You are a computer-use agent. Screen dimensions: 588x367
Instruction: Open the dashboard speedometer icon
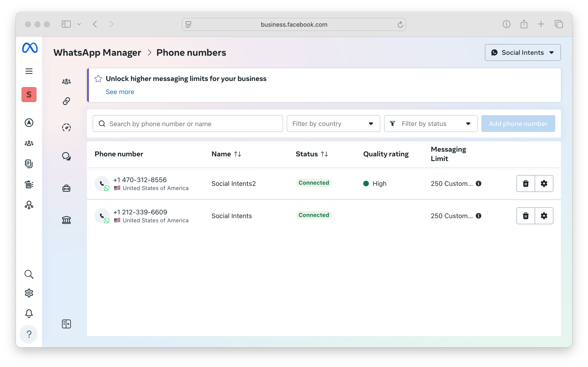(x=66, y=127)
